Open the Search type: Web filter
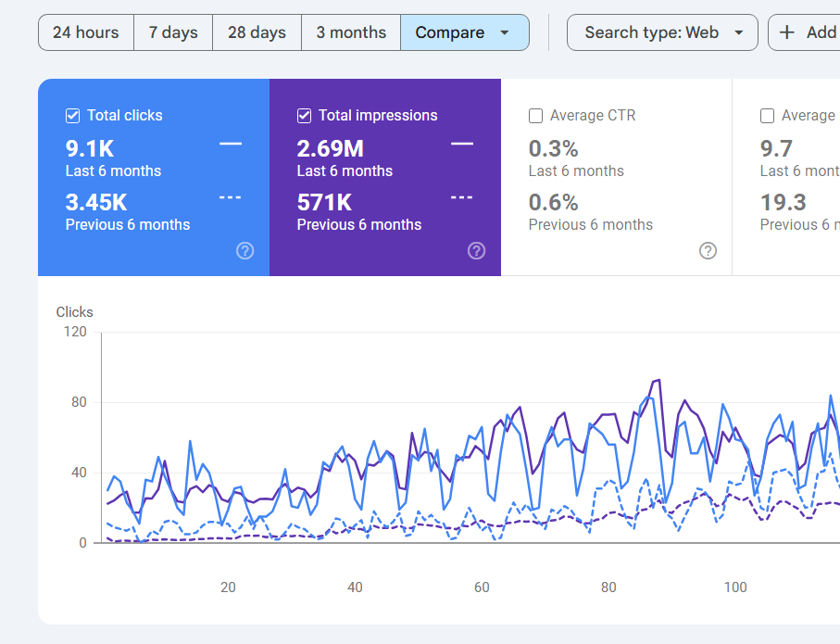Viewport: 840px width, 644px height. pos(663,32)
